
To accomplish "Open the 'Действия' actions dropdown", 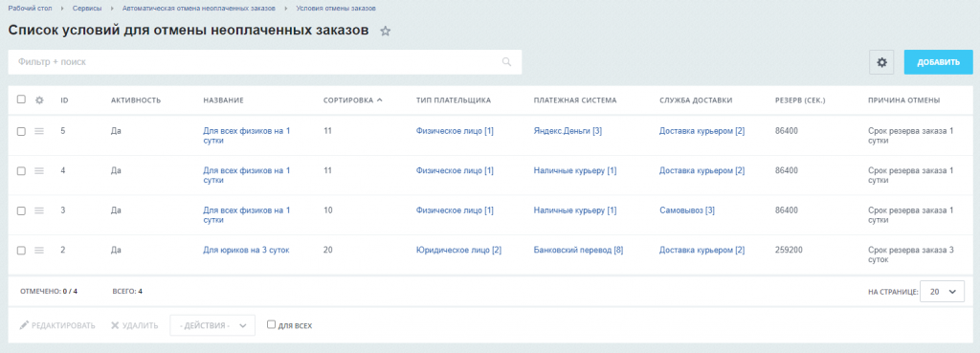I will 212,325.
